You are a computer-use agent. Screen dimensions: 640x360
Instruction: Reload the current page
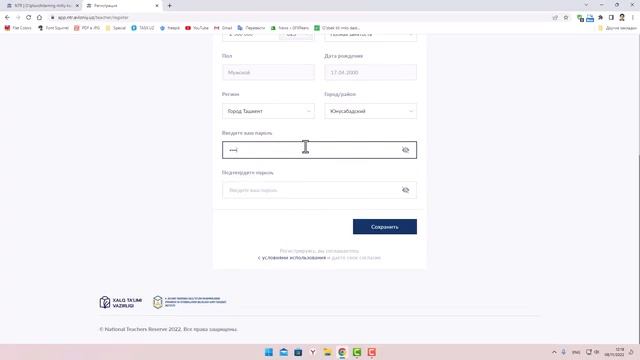point(29,18)
